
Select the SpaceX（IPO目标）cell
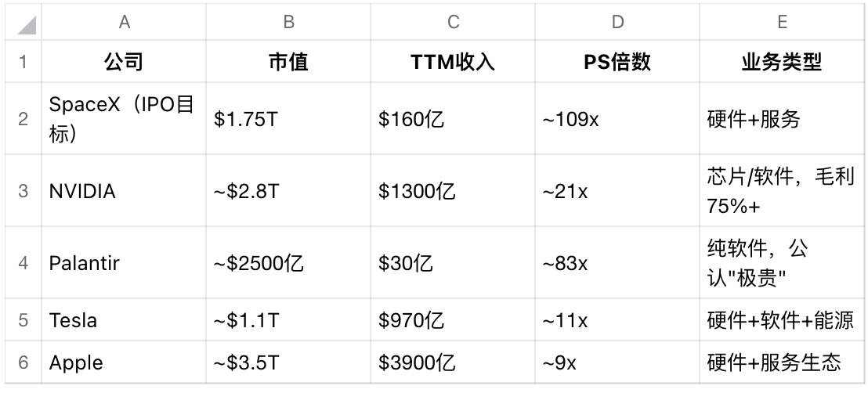click(x=124, y=119)
